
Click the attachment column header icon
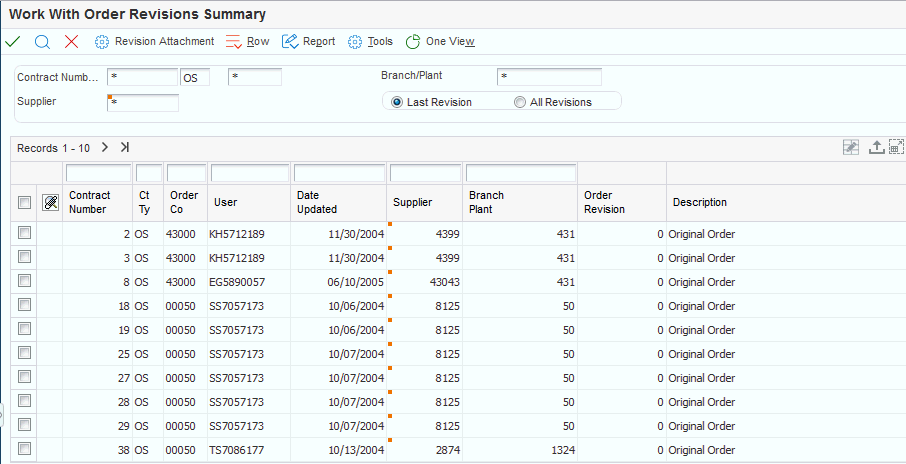pos(51,203)
